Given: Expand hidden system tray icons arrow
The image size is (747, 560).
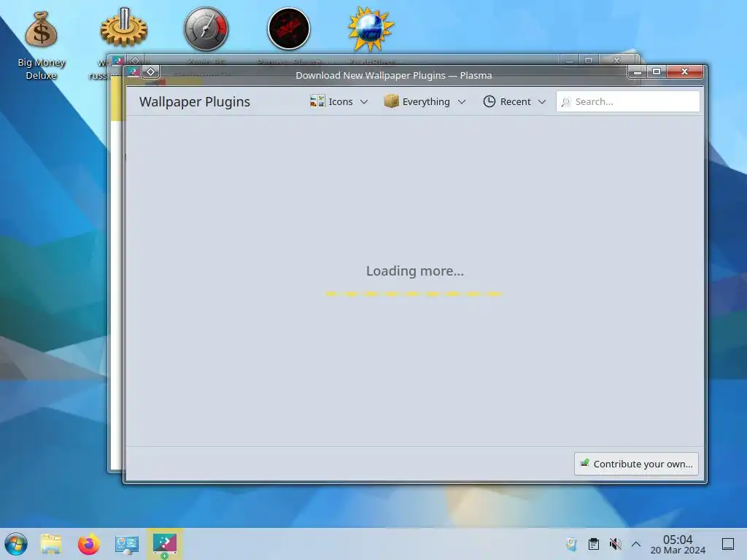Looking at the screenshot, I should (636, 544).
